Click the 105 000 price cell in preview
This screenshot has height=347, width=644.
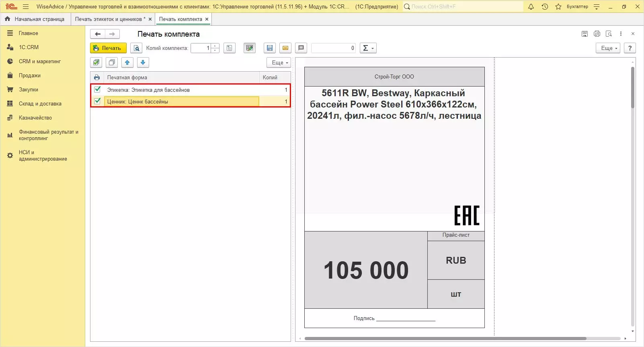(366, 270)
